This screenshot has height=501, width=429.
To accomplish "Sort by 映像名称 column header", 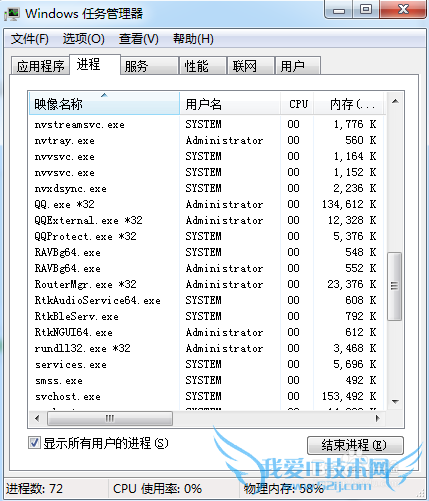I will (x=104, y=104).
